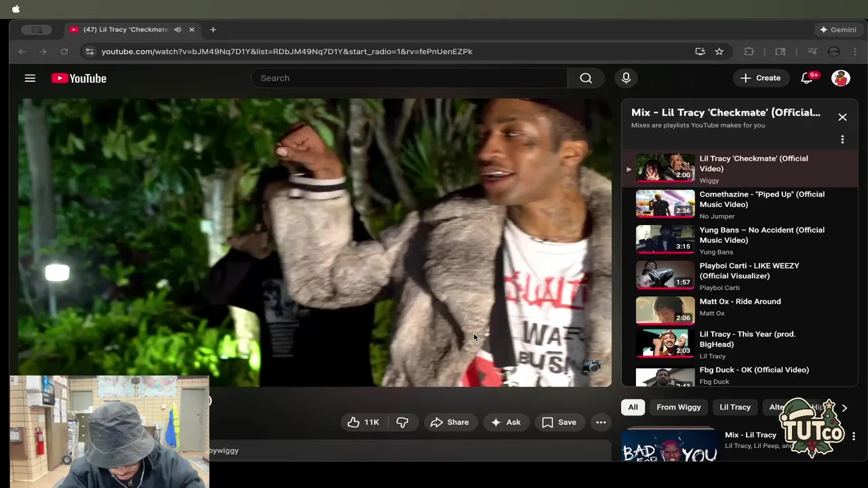Image resolution: width=868 pixels, height=488 pixels.
Task: View site information icon in address bar
Action: (x=89, y=52)
